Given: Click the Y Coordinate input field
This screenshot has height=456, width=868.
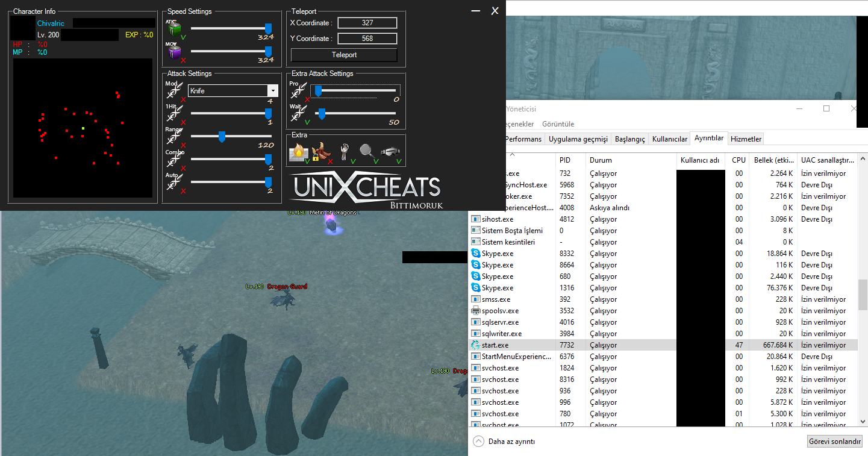Looking at the screenshot, I should [367, 39].
